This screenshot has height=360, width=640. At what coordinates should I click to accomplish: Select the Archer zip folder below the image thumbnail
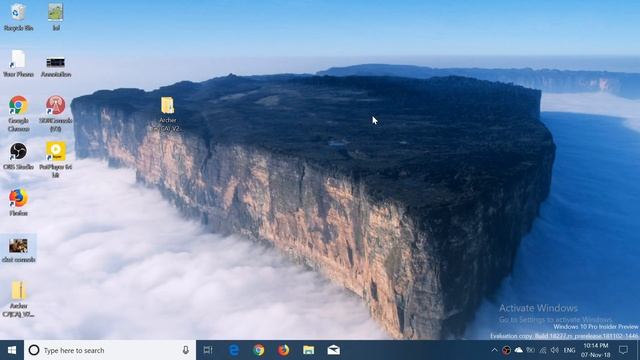click(18, 299)
